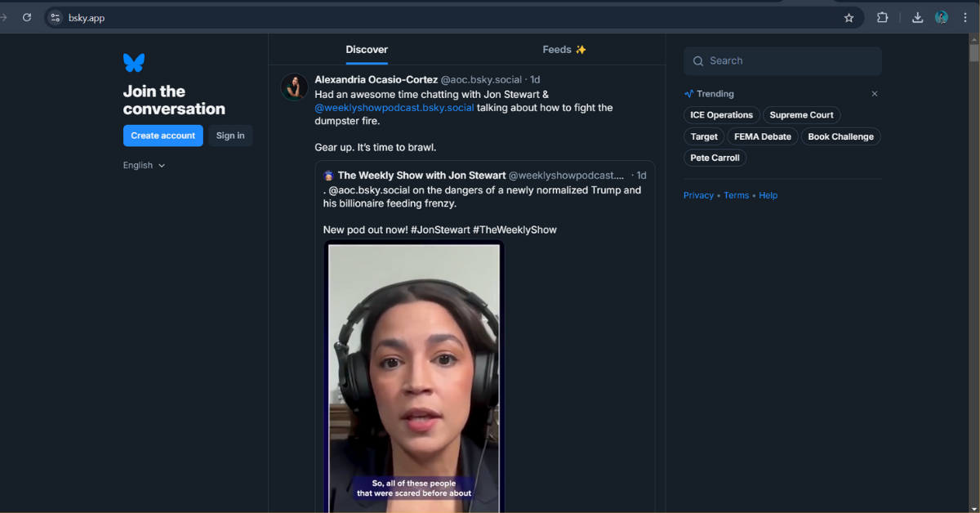Click the page vertical scrollbar thumb
Viewport: 980px width, 513px height.
(973, 53)
